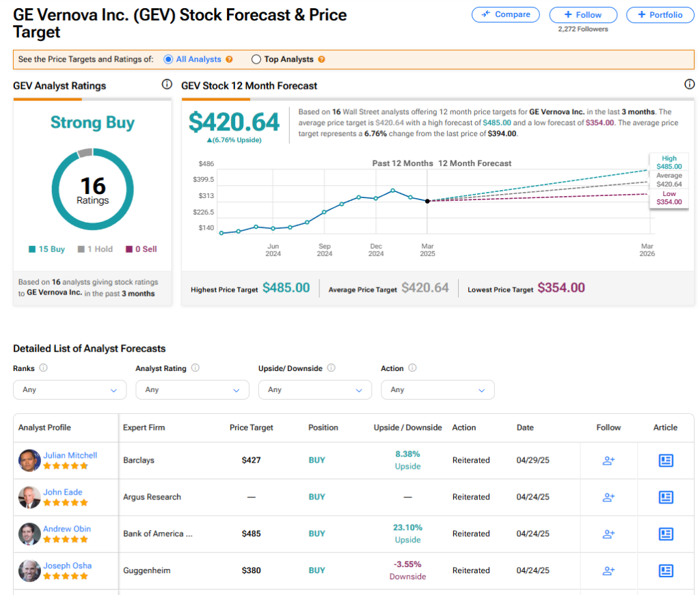
Task: Click the Analyst Profile column header
Action: 44,428
